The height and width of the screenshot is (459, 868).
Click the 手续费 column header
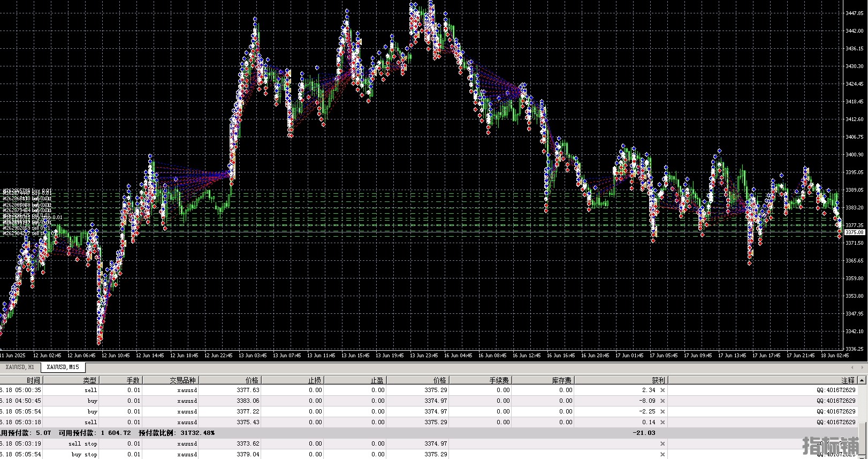point(481,380)
